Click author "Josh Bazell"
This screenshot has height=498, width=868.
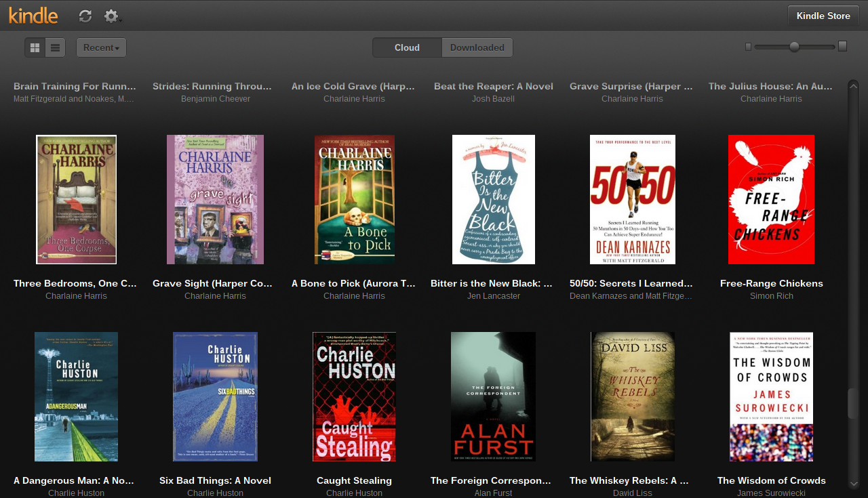pyautogui.click(x=494, y=99)
